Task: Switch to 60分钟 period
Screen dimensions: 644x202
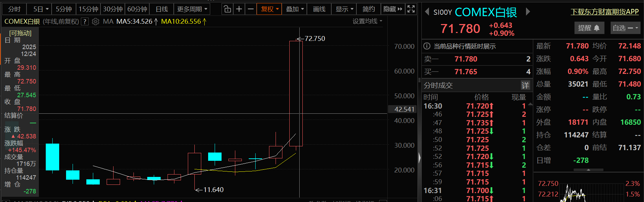Action: (x=137, y=9)
